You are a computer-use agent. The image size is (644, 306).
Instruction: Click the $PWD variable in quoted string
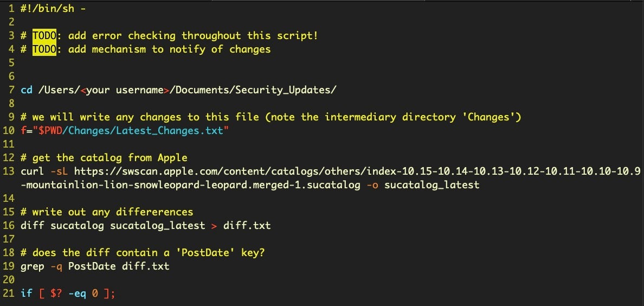(53, 131)
